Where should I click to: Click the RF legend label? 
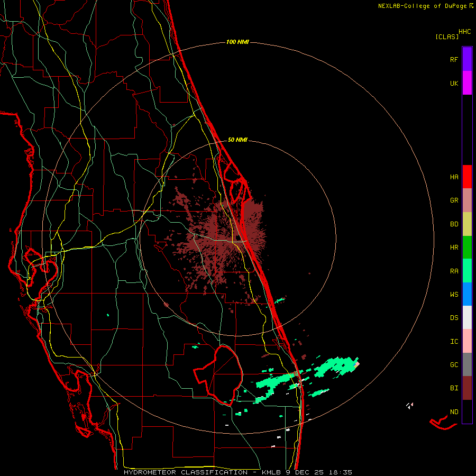[x=454, y=59]
